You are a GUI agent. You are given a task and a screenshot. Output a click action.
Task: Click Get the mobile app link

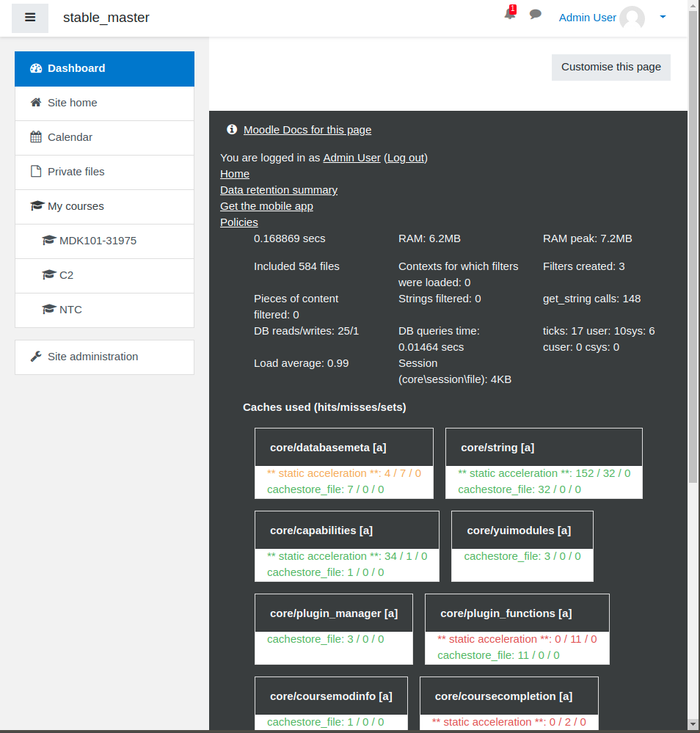tap(266, 206)
